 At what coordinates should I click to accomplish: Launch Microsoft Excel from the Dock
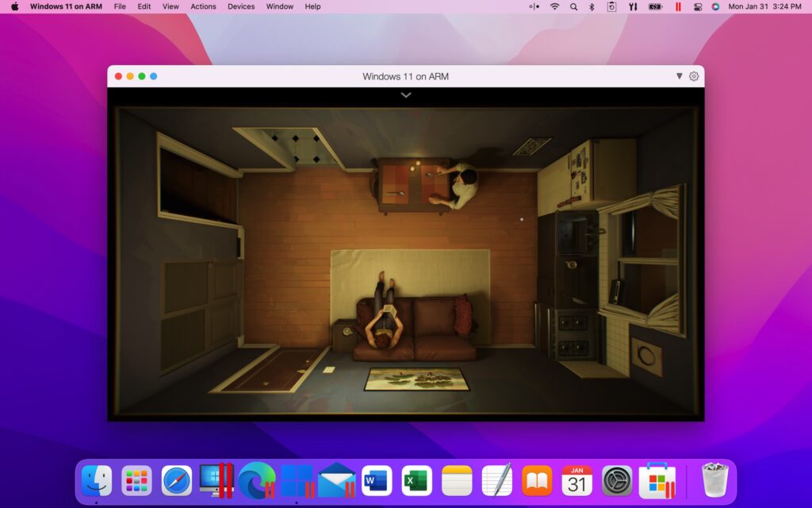417,480
